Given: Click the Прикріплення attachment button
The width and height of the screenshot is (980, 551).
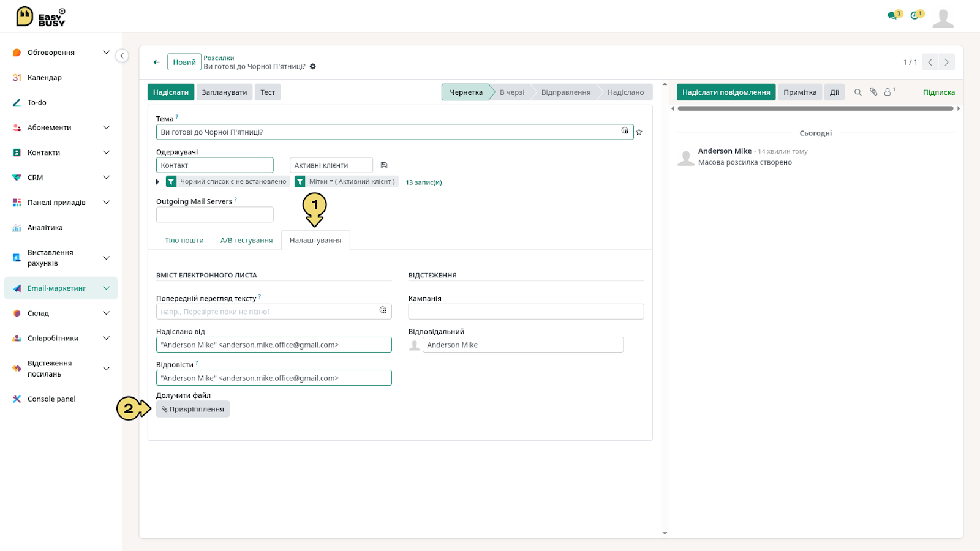Looking at the screenshot, I should tap(193, 409).
